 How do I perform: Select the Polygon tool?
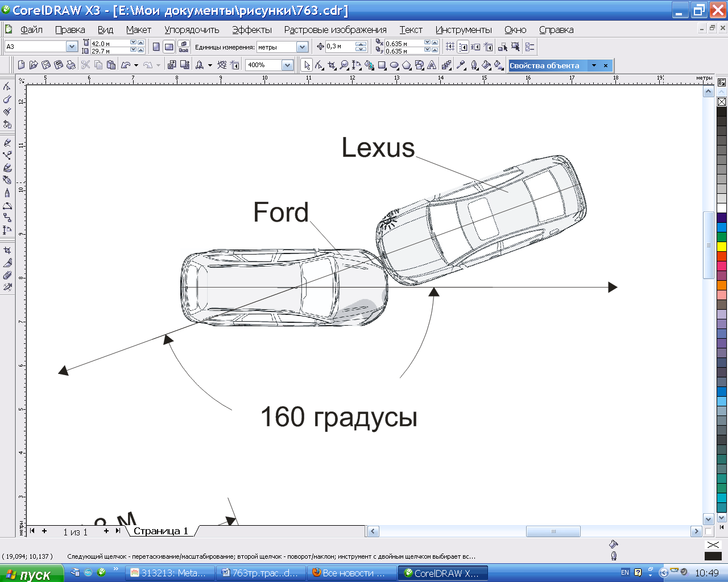click(x=407, y=65)
